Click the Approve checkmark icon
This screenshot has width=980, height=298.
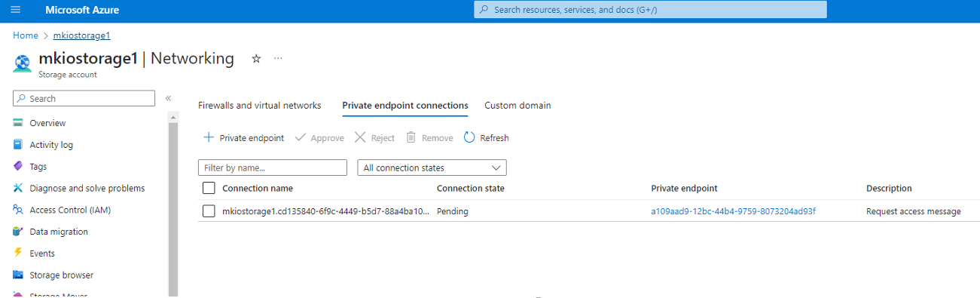tap(301, 137)
